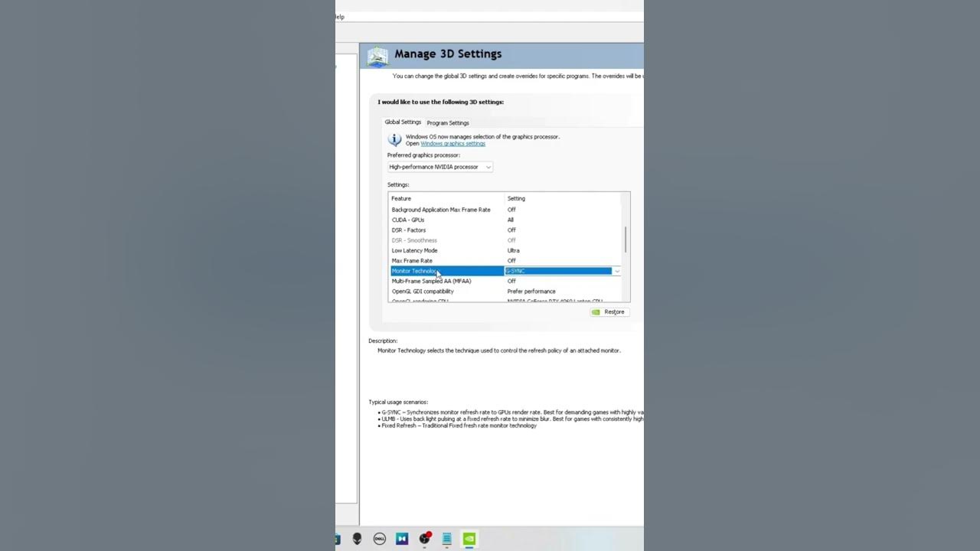Open the Windows graphics settings link
Image resolution: width=980 pixels, height=551 pixels.
[x=452, y=144]
